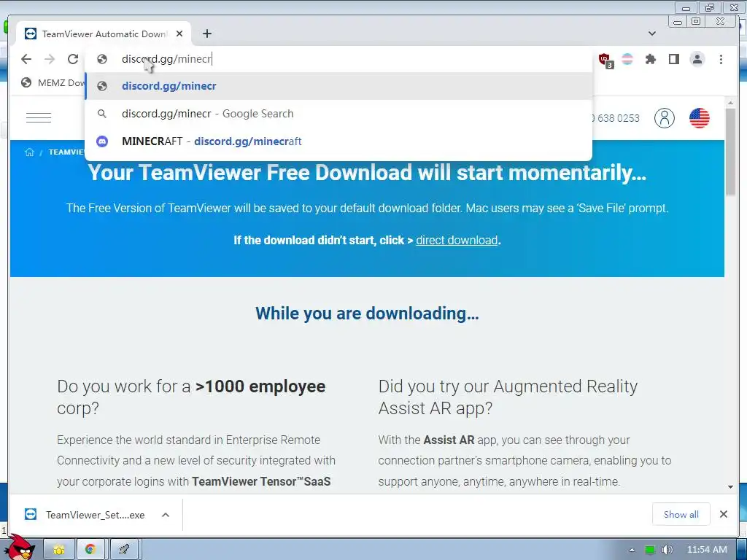747x560 pixels.
Task: Click the striped flag extension icon
Action: (627, 59)
